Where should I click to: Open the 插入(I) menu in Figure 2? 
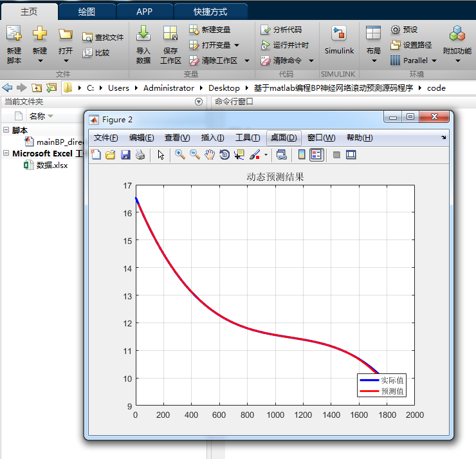212,138
